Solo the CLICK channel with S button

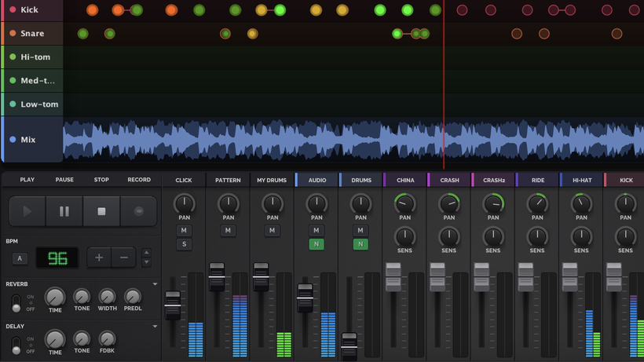coord(184,244)
